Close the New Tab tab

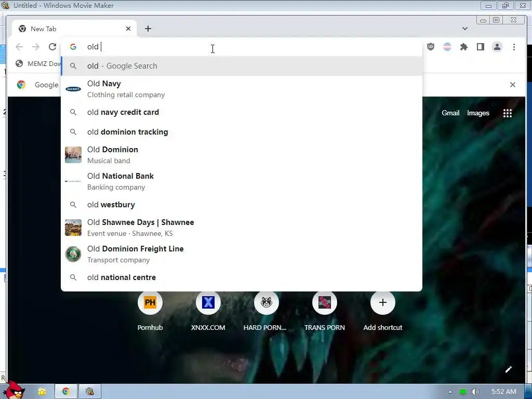(128, 29)
